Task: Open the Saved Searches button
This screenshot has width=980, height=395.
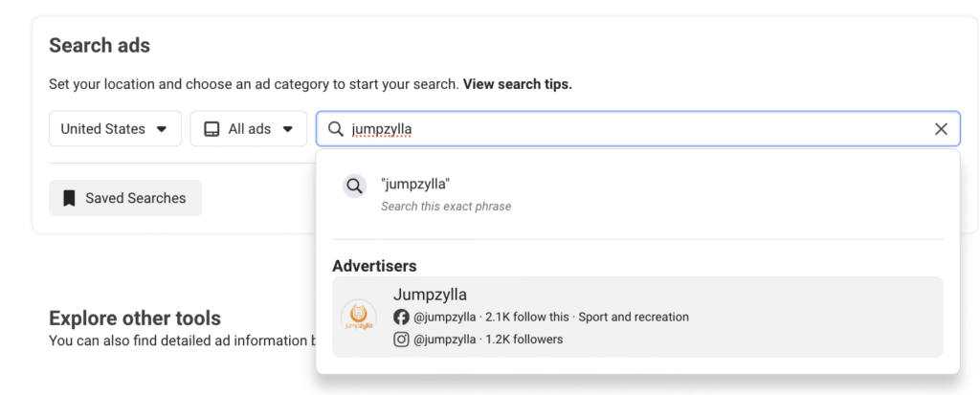Action: tap(125, 198)
